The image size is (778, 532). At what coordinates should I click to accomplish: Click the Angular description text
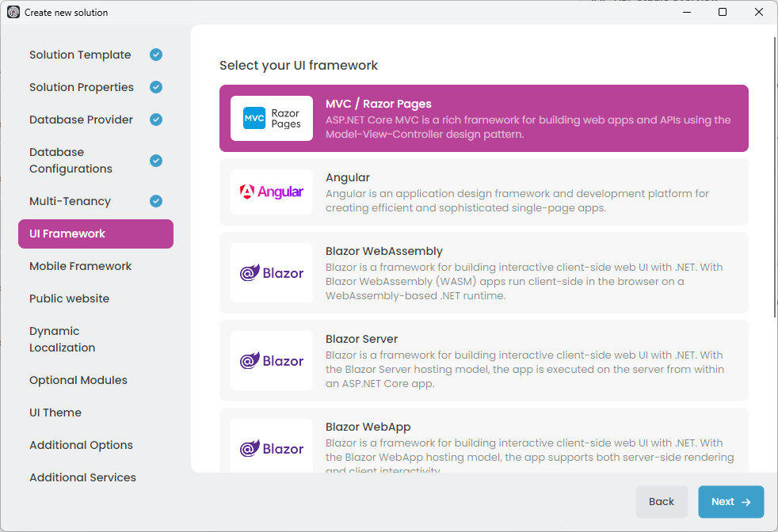(517, 201)
